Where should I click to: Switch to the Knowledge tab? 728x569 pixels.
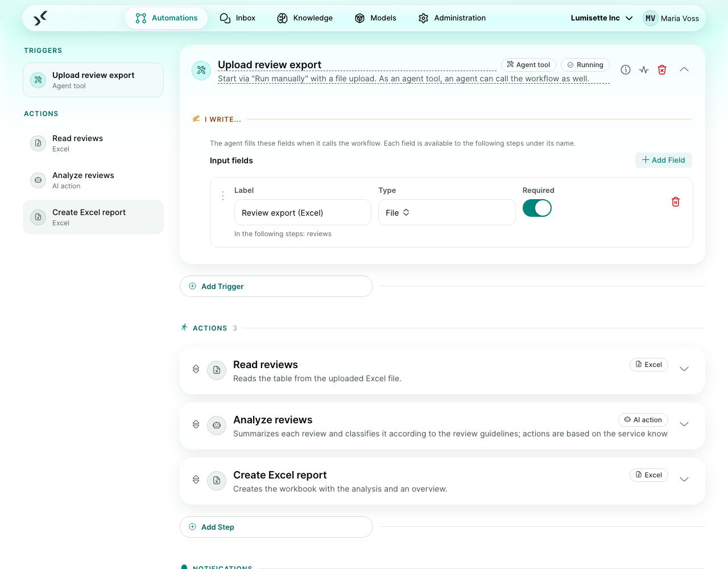pos(305,18)
